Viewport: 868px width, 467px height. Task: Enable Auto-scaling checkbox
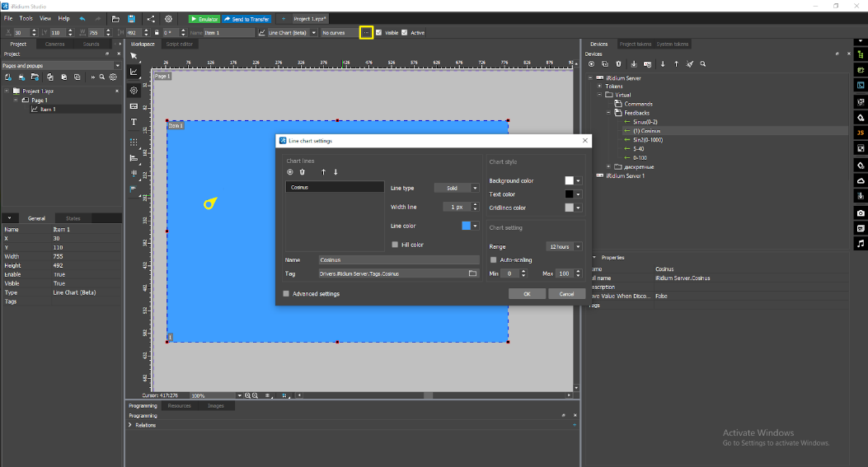(493, 259)
